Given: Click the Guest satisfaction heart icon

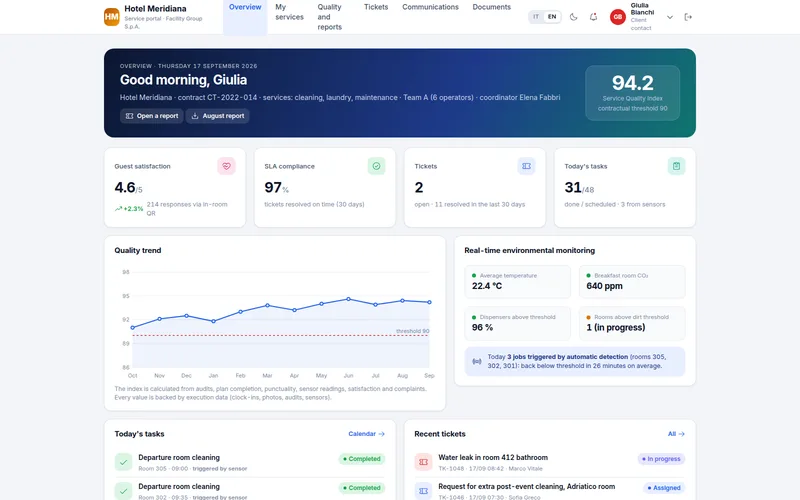Looking at the screenshot, I should (227, 166).
